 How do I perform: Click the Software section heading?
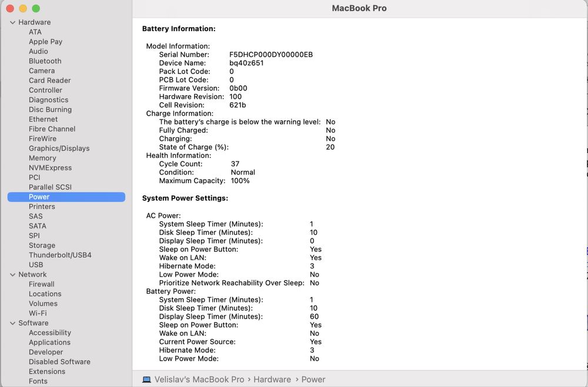pos(34,323)
